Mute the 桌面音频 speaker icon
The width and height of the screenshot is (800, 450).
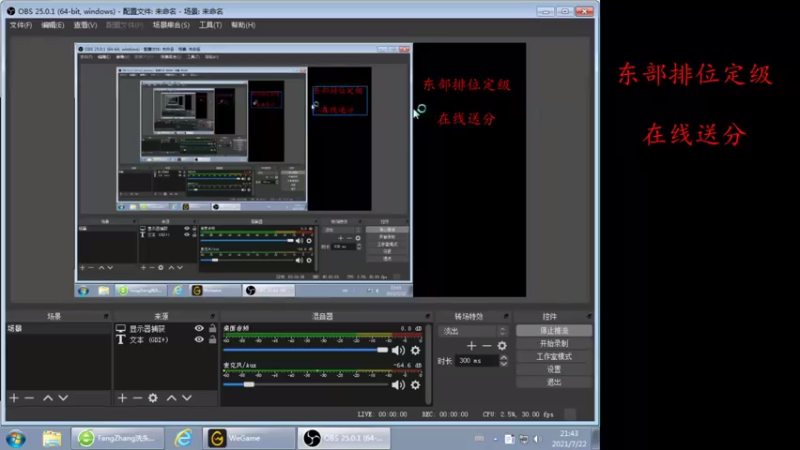(x=398, y=350)
